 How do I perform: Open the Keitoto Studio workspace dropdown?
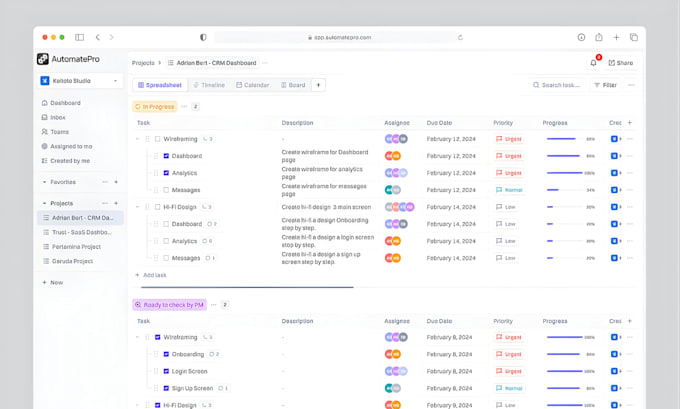(x=80, y=81)
